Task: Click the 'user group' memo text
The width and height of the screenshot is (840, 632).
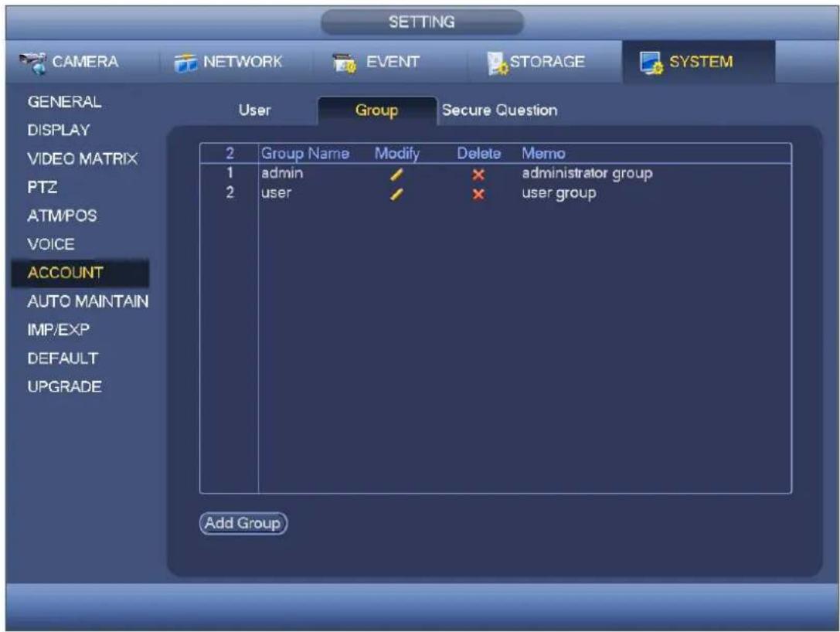Action: tap(559, 193)
